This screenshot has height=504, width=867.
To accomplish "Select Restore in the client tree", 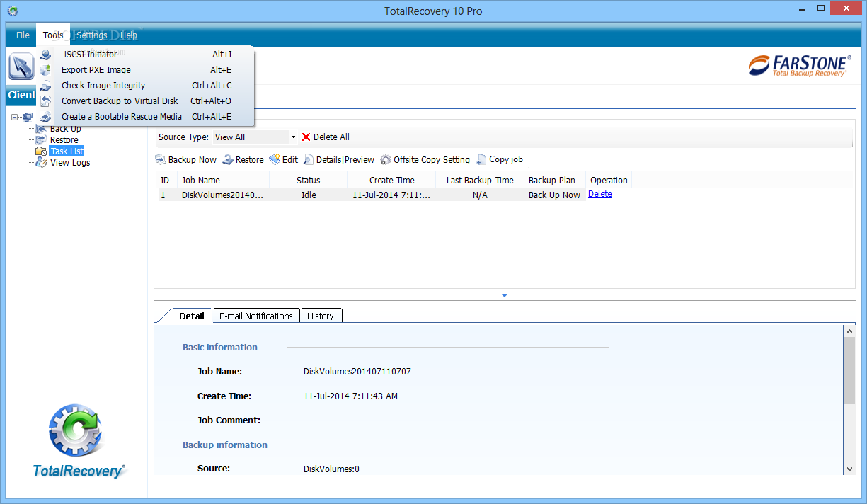I will (x=64, y=140).
